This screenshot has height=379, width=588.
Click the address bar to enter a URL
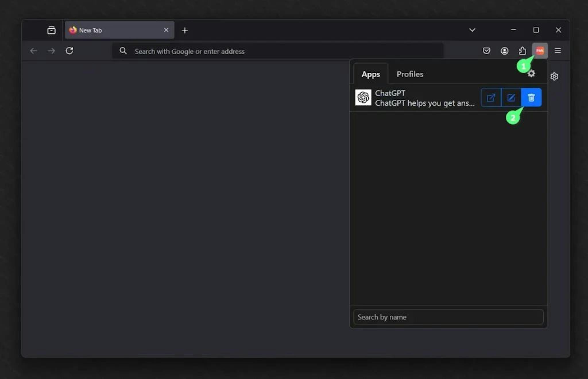258,51
